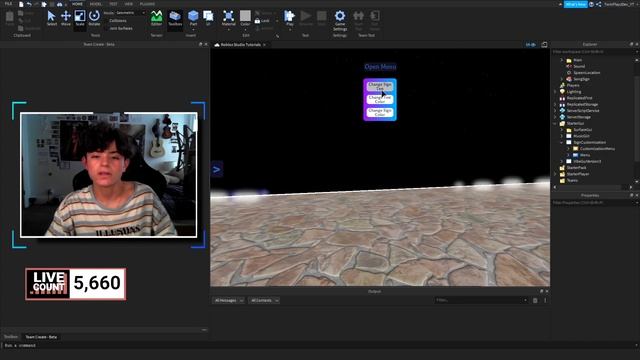Image resolution: width=640 pixels, height=360 pixels.
Task: Switch to the MODEL ribbon tab
Action: pyautogui.click(x=96, y=4)
